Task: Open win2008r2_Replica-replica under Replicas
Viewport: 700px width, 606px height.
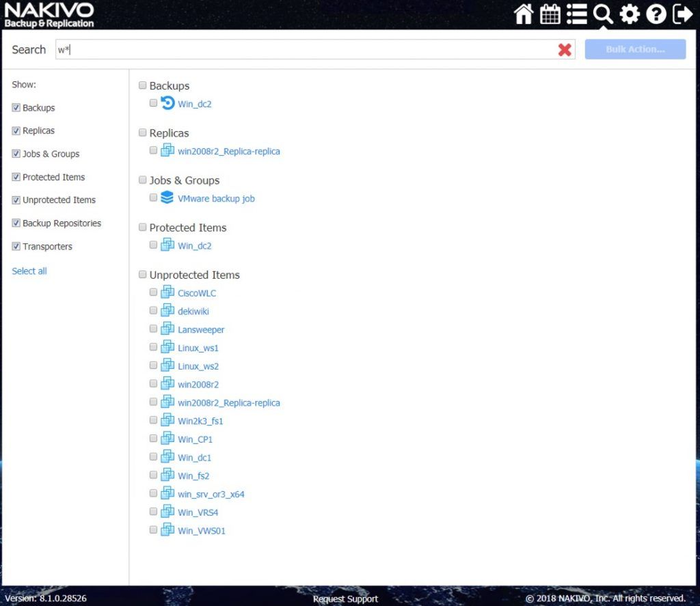Action: coord(228,151)
